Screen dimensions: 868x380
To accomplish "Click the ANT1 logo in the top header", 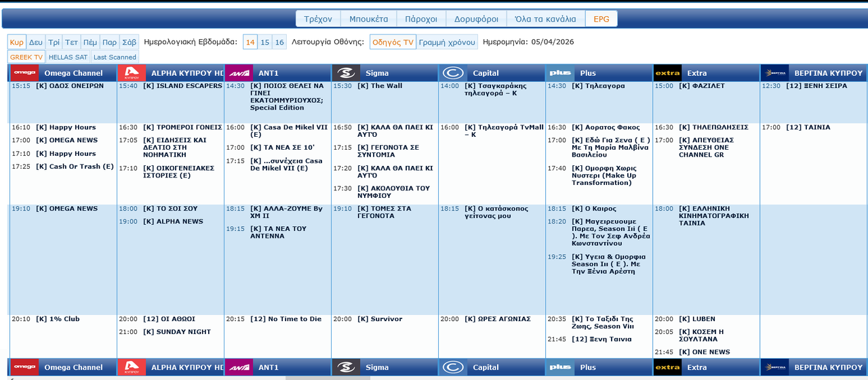I will (239, 72).
